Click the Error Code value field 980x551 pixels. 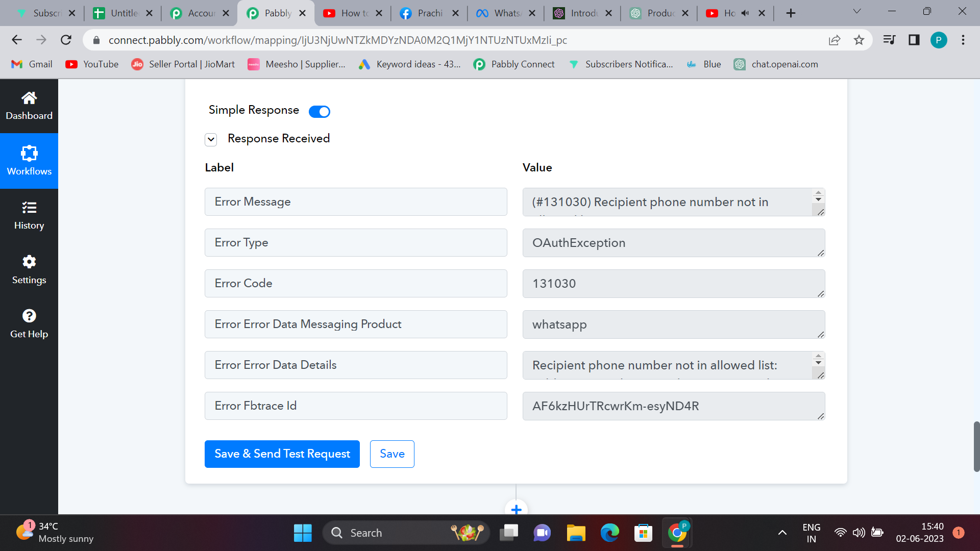(x=674, y=284)
